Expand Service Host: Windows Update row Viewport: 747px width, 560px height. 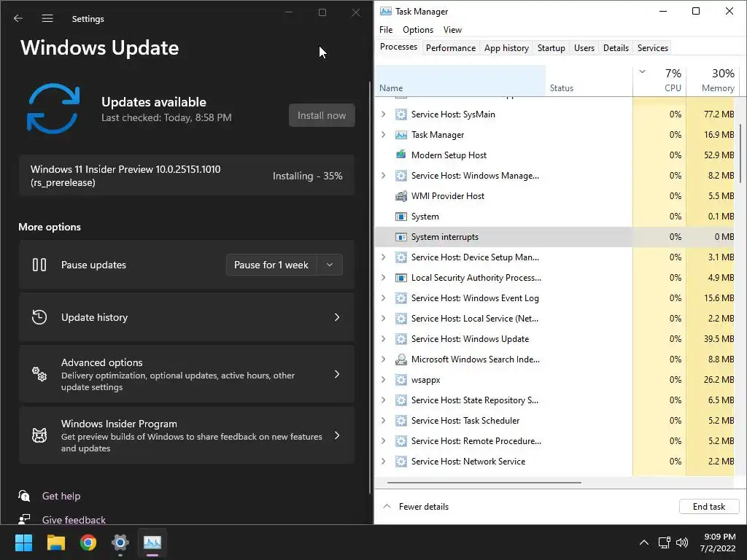click(x=384, y=339)
